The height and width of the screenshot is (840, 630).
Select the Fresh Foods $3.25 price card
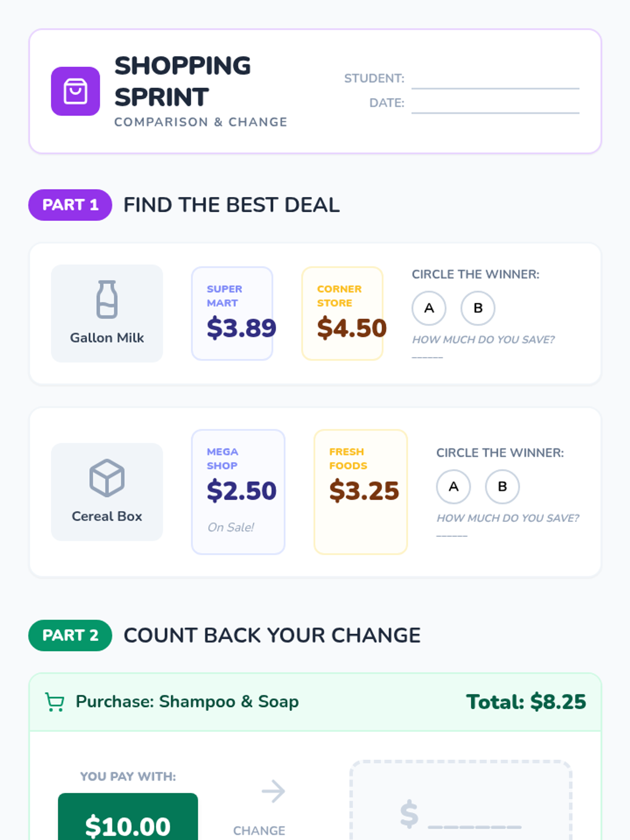pos(361,492)
